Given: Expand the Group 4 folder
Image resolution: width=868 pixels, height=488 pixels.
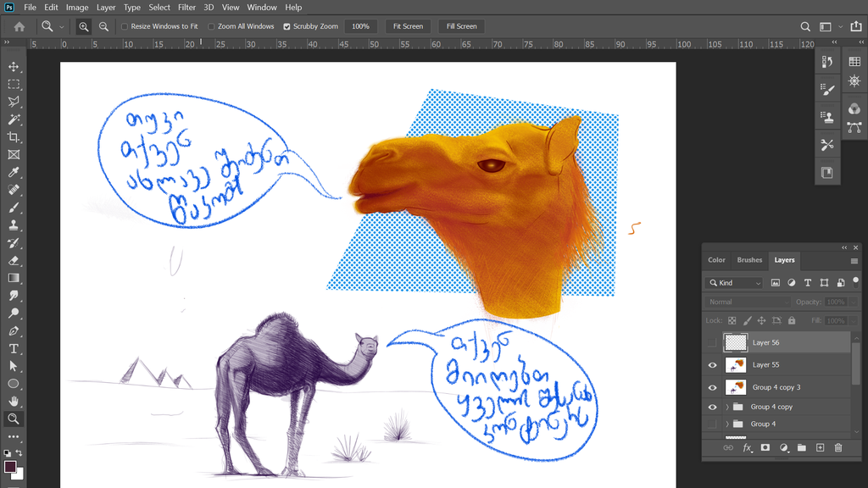Looking at the screenshot, I should [727, 424].
